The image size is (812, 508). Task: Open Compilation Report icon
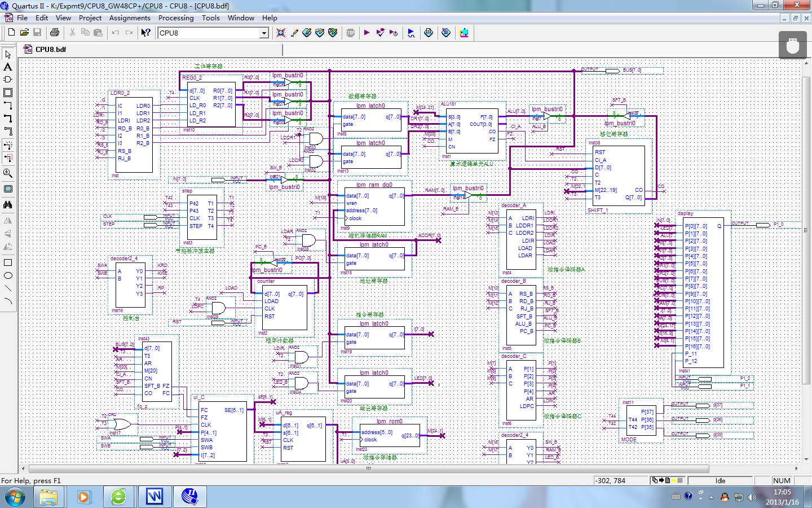pos(429,33)
